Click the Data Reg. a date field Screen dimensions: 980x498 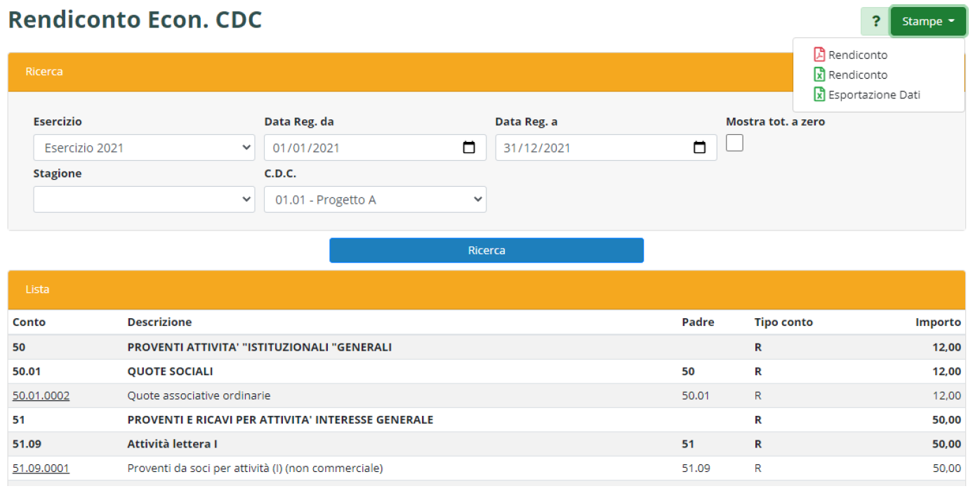point(590,148)
